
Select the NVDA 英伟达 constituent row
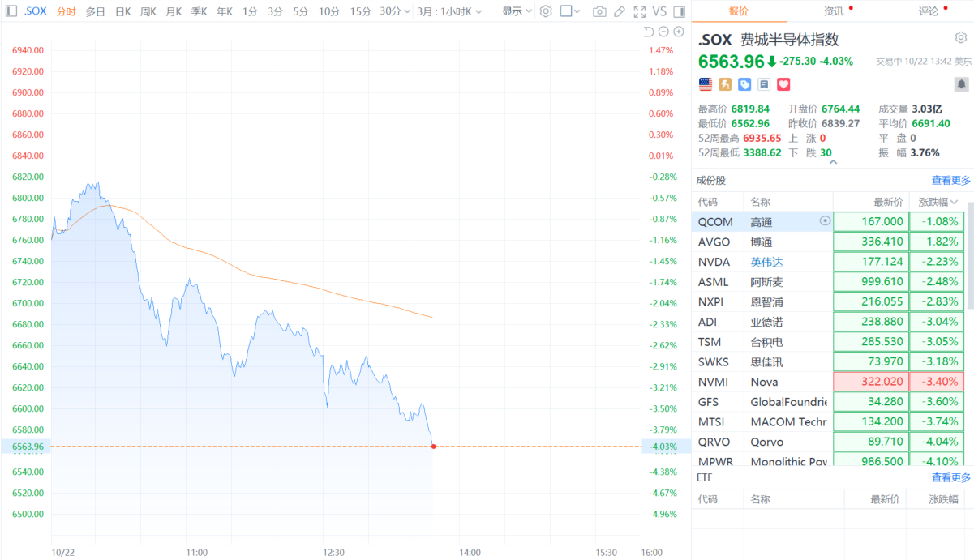pyautogui.click(x=770, y=261)
